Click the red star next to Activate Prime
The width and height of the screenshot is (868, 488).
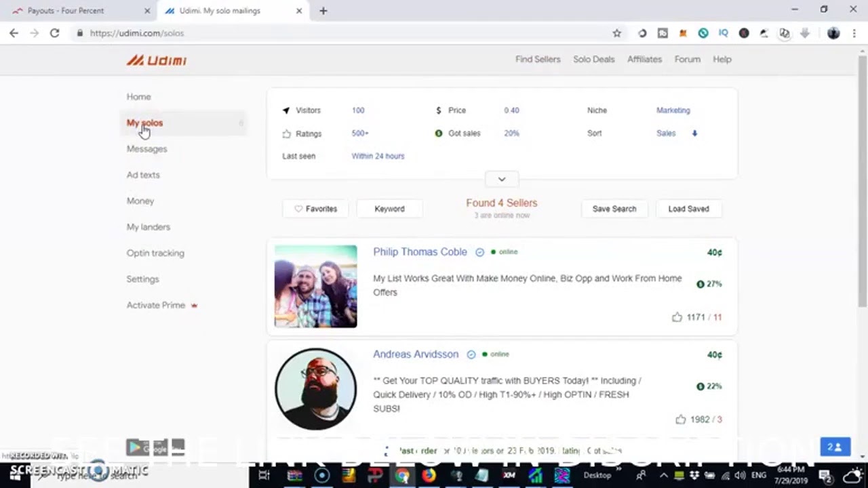click(194, 306)
